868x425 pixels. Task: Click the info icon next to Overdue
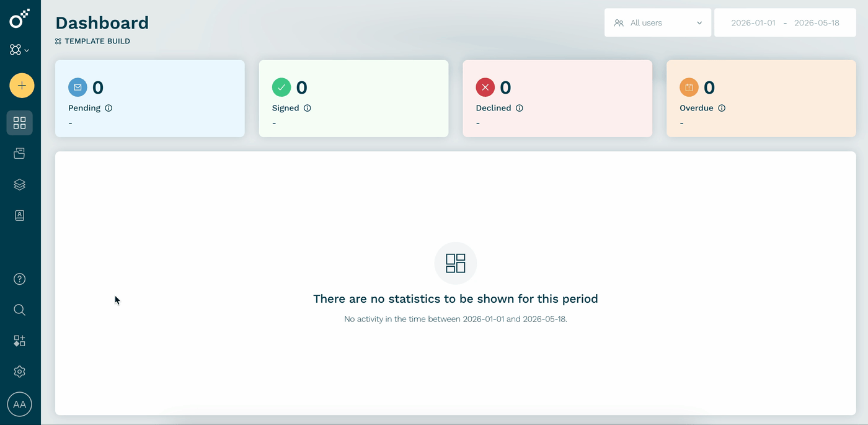(x=722, y=108)
